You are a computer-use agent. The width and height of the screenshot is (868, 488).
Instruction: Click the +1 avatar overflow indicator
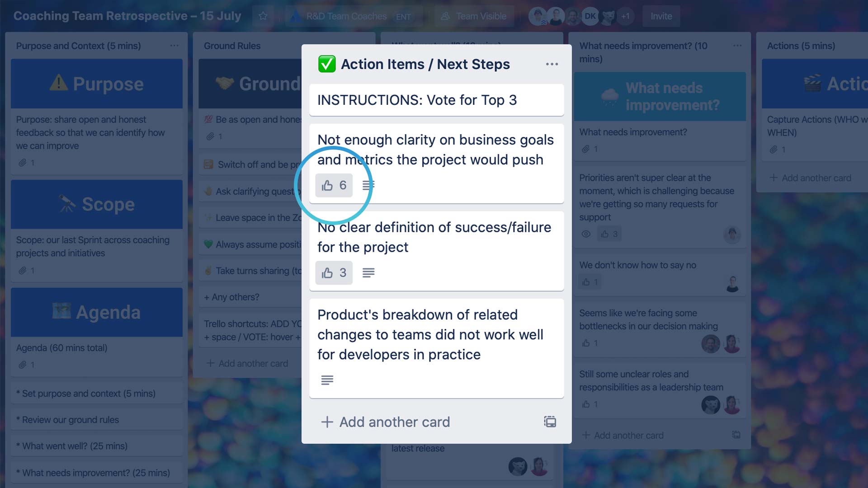[x=626, y=16]
